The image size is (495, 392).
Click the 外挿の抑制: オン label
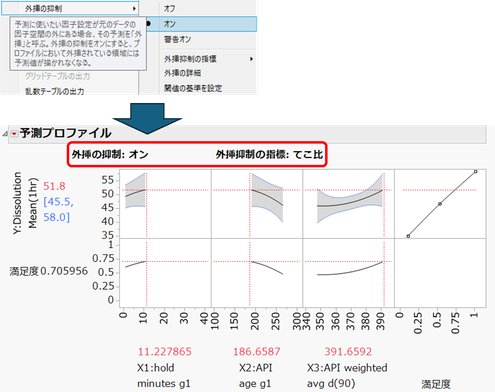pos(110,154)
